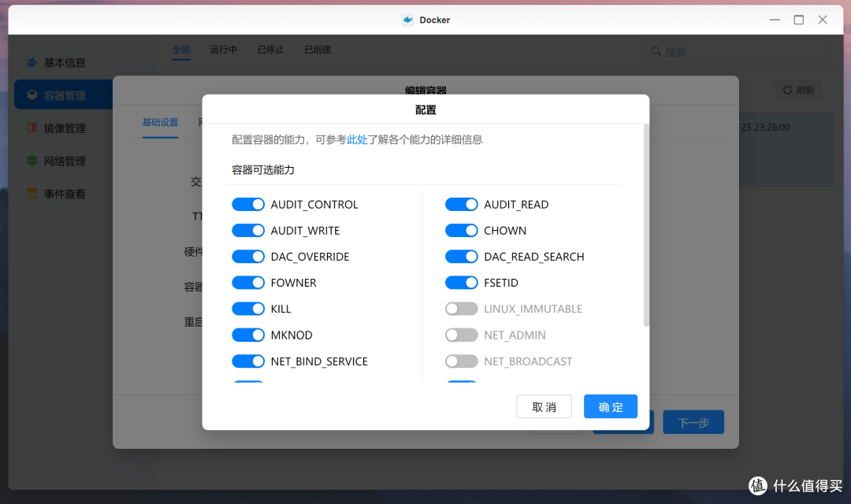This screenshot has height=504, width=851.
Task: Turn off the CHOWN capability
Action: [x=461, y=231]
